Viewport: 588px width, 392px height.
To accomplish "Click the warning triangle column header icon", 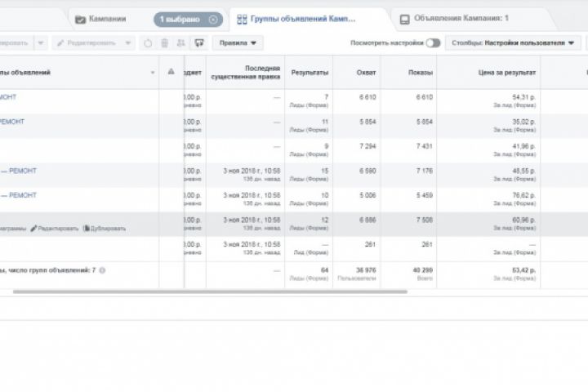I will tap(171, 71).
